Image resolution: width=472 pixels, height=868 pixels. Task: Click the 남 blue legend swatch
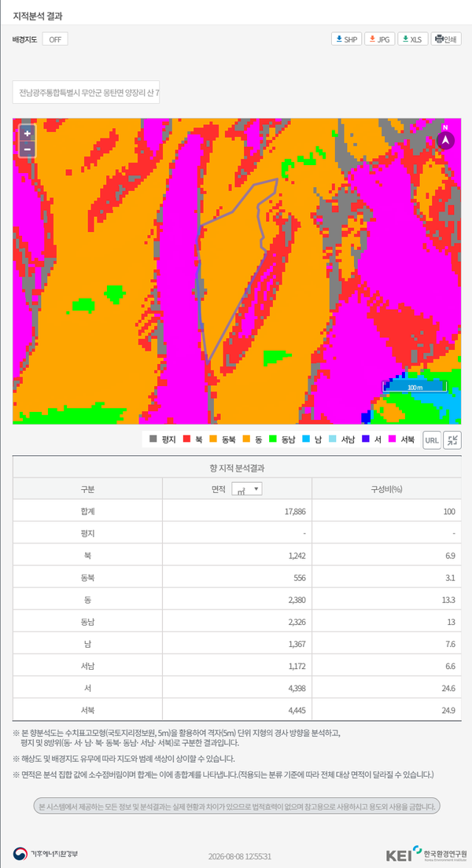coord(306,440)
